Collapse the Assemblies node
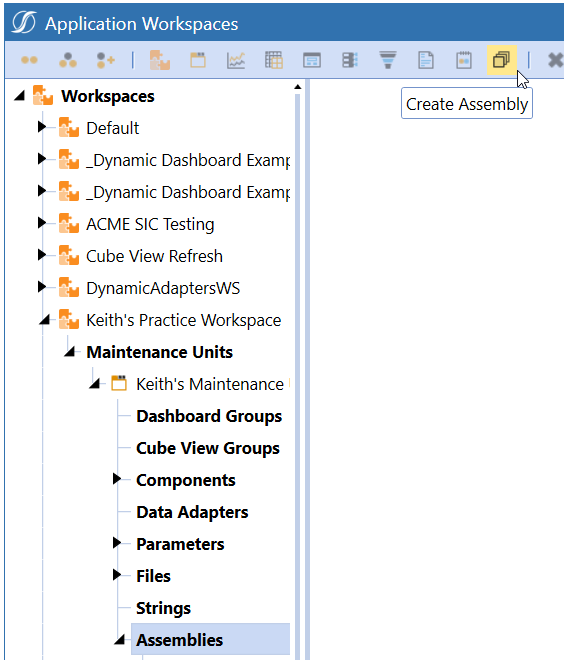Screen dimensions: 564x660 click(120, 640)
